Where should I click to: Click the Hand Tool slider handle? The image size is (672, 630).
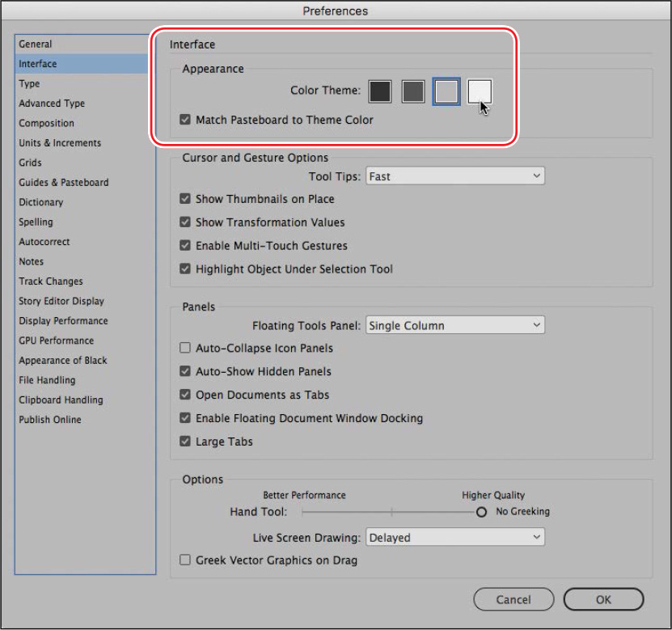point(482,512)
